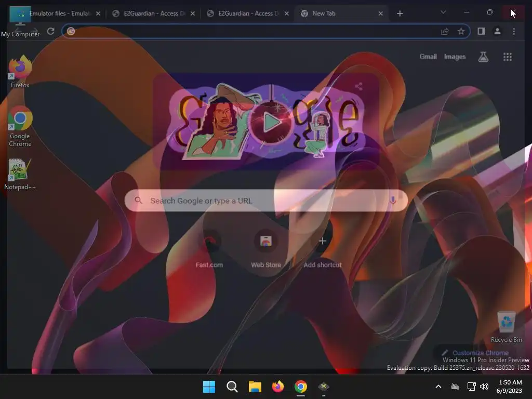The image size is (532, 399).
Task: Share this page icon in address bar
Action: tap(445, 32)
